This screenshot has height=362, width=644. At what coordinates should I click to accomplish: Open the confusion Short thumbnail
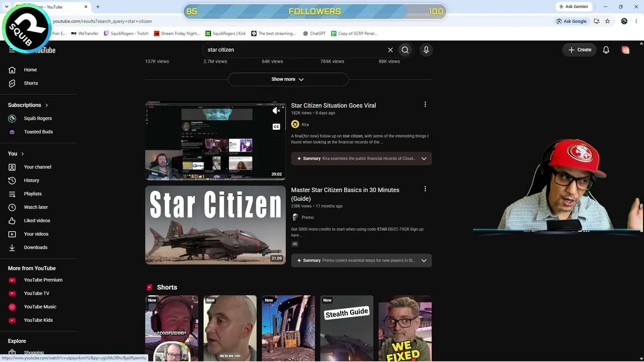[x=172, y=328]
